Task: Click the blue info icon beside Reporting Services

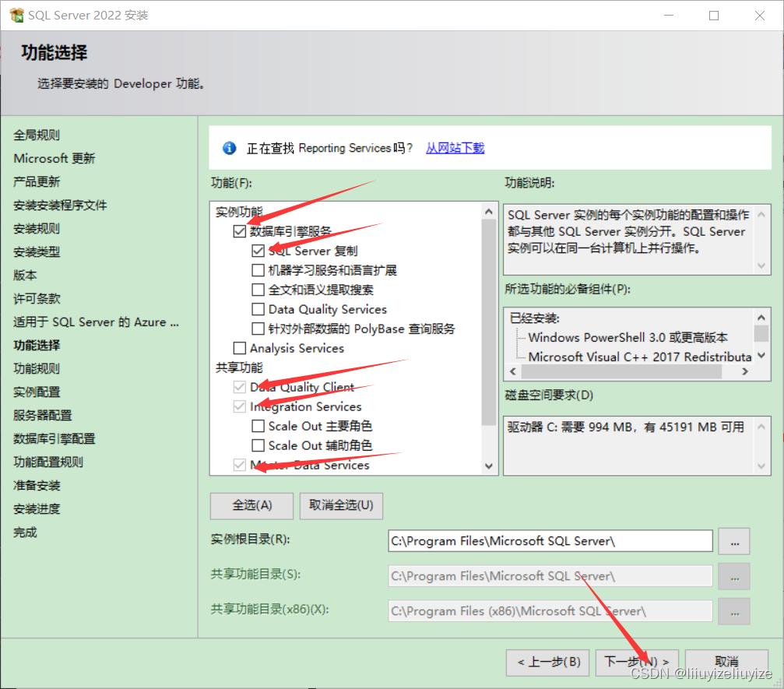Action: [x=230, y=148]
